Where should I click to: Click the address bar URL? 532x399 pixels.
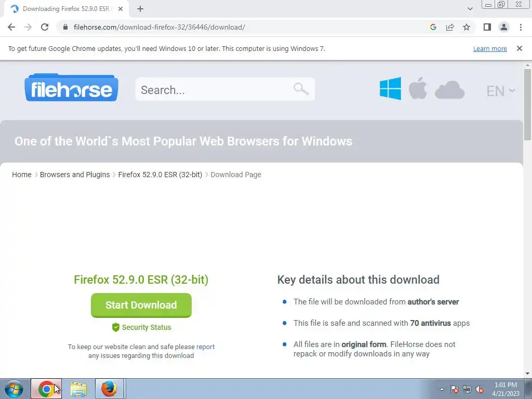(159, 27)
